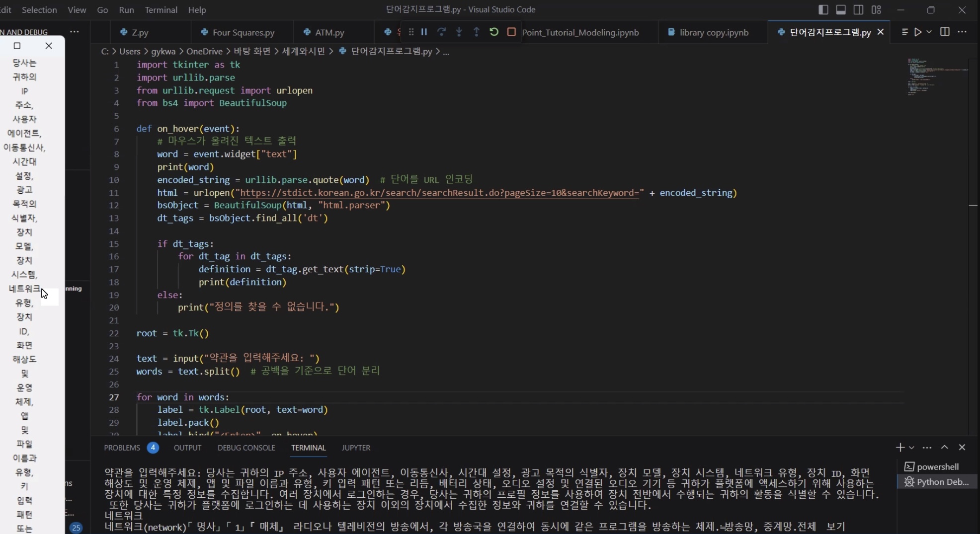Click the 'def on_hover(event):' code line

pos(188,129)
